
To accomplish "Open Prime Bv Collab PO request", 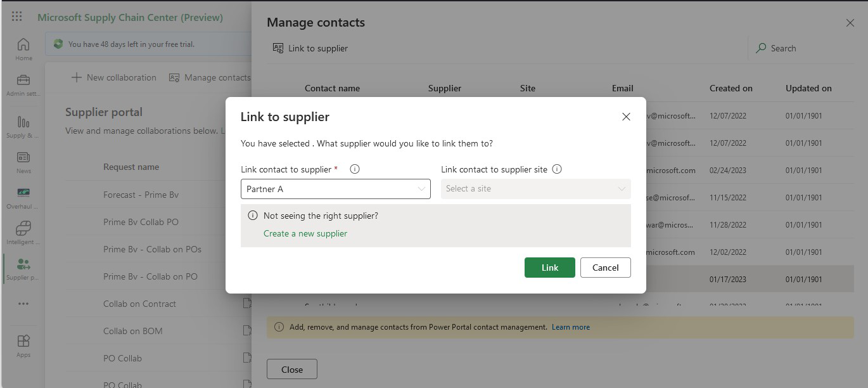I will tap(141, 222).
